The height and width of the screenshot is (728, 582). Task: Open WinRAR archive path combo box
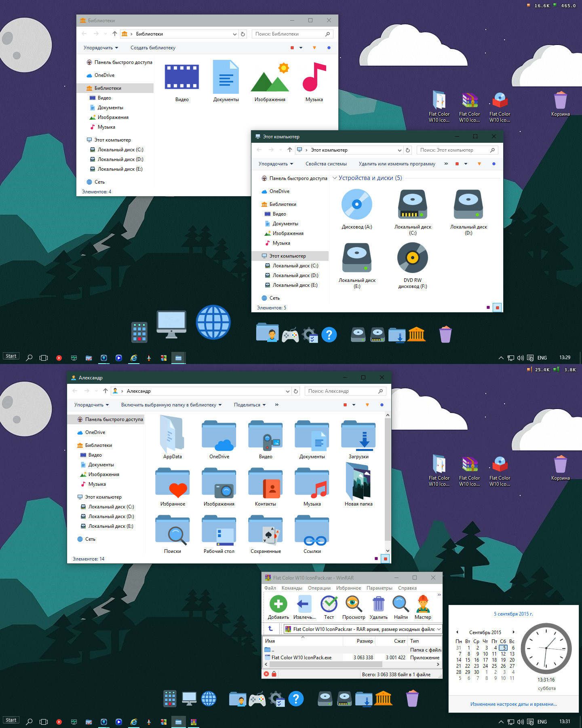coord(363,629)
